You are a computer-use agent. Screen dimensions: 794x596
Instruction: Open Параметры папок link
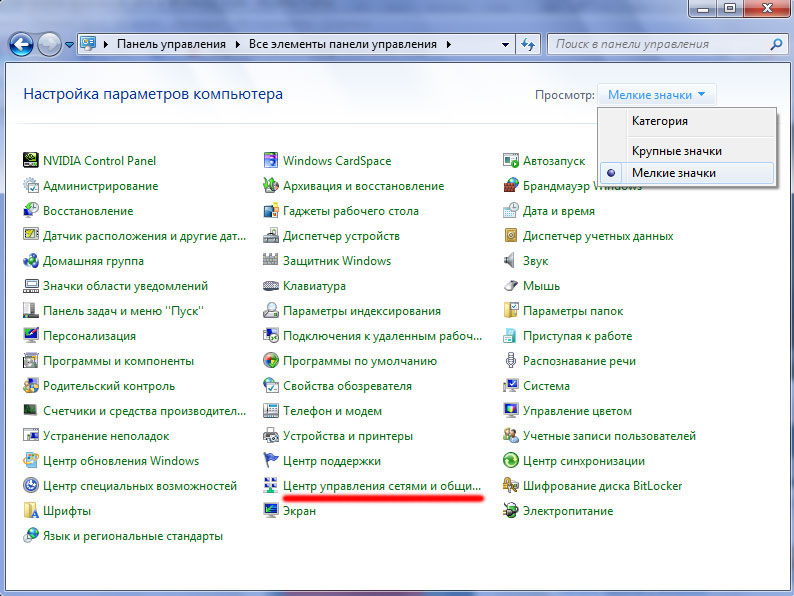pyautogui.click(x=573, y=311)
